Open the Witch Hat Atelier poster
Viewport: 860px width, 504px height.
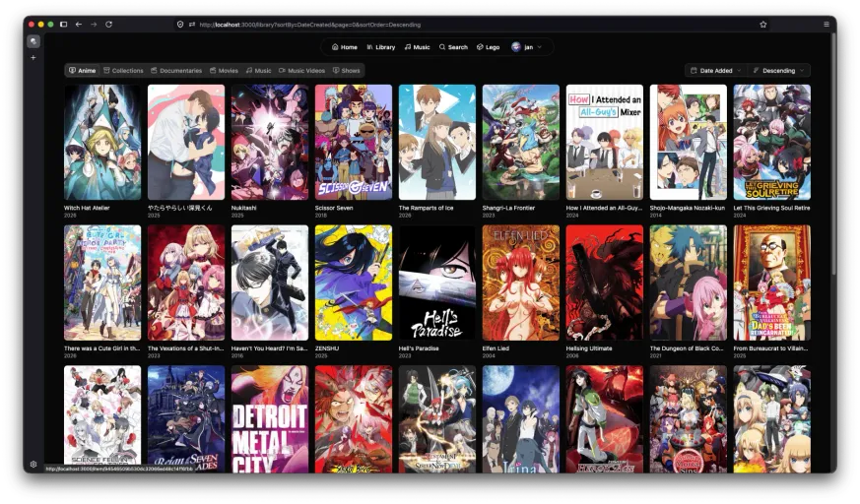[x=102, y=143]
